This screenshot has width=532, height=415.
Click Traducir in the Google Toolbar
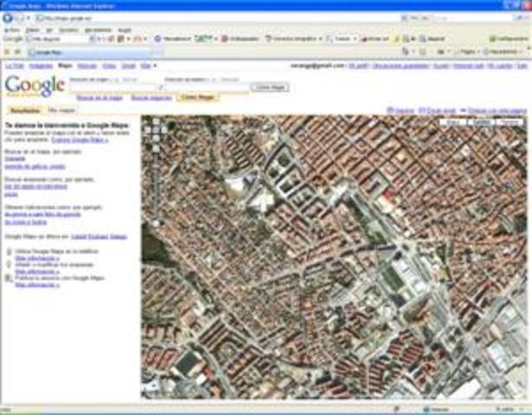(338, 39)
